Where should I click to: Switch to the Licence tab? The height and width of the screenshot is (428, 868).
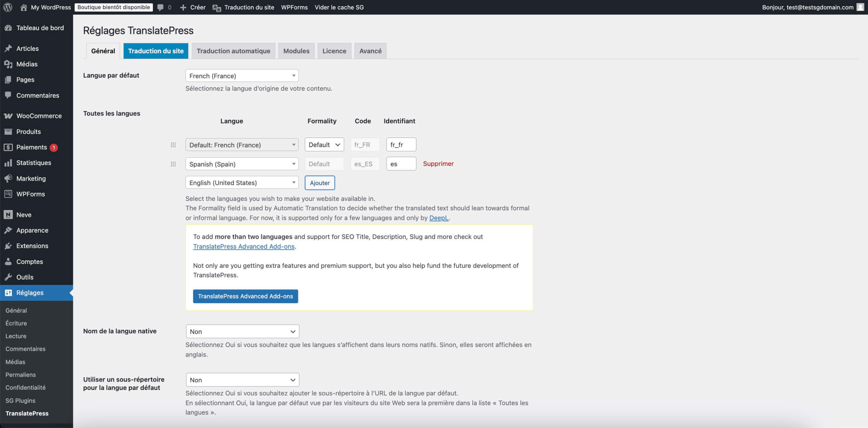[334, 51]
